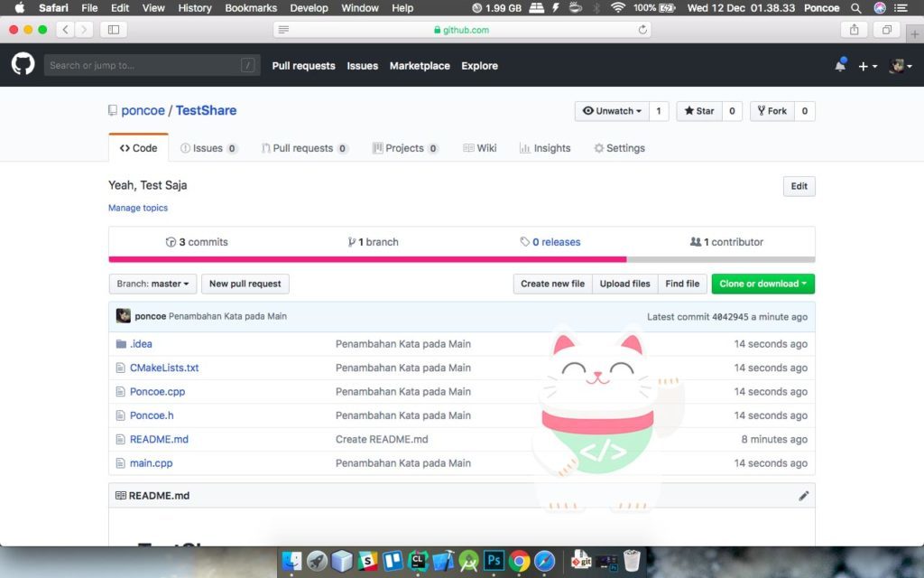The image size is (924, 578).
Task: Open the notifications bell
Action: [840, 65]
